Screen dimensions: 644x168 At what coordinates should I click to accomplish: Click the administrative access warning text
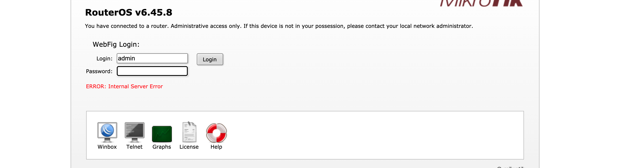tap(279, 25)
